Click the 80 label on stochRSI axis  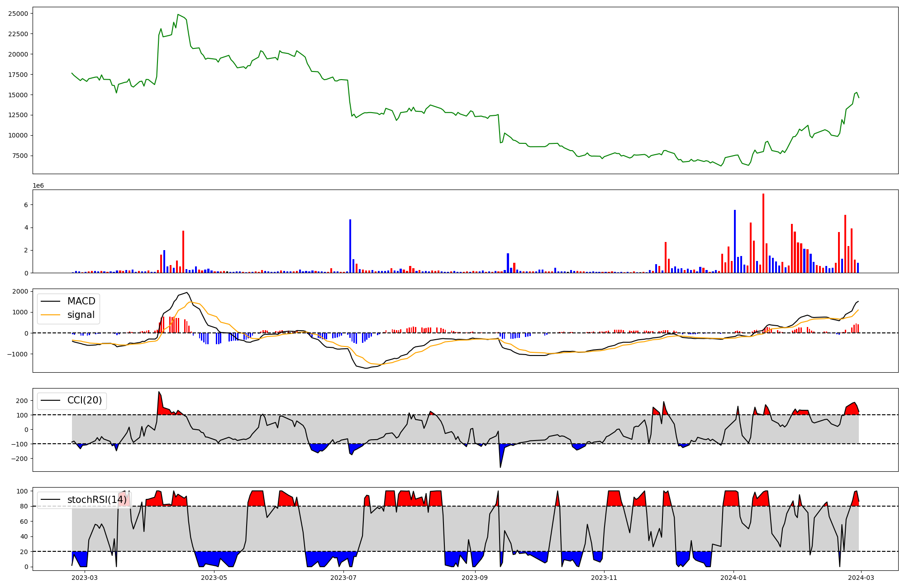(24, 506)
